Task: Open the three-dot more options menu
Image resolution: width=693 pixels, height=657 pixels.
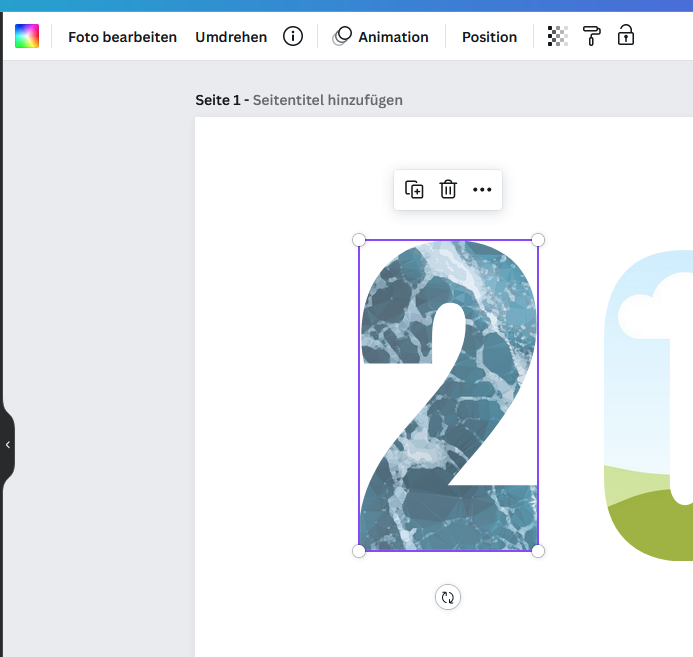Action: (482, 190)
